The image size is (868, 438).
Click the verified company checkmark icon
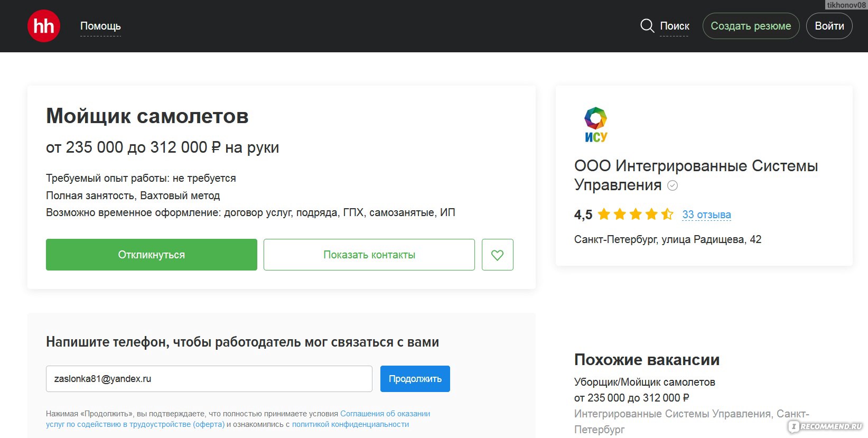[x=673, y=185]
